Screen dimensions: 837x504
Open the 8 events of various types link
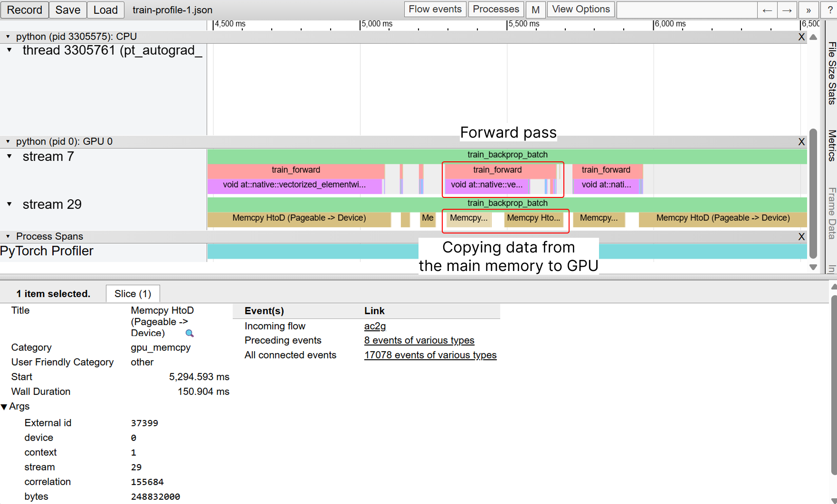click(x=419, y=340)
